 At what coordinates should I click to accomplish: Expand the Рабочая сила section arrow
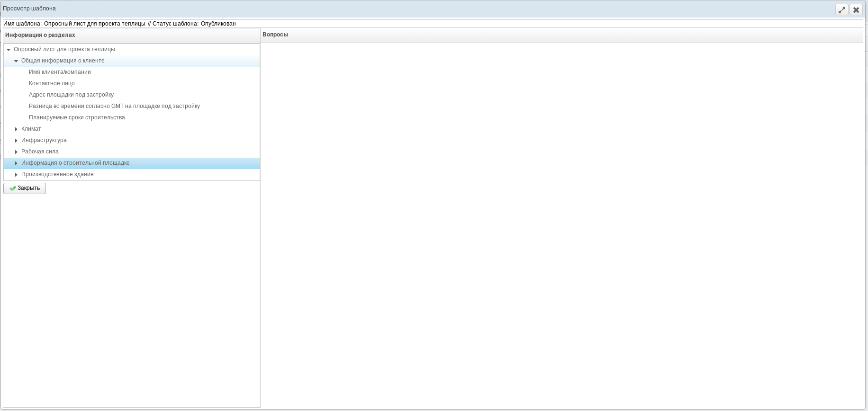tap(16, 152)
